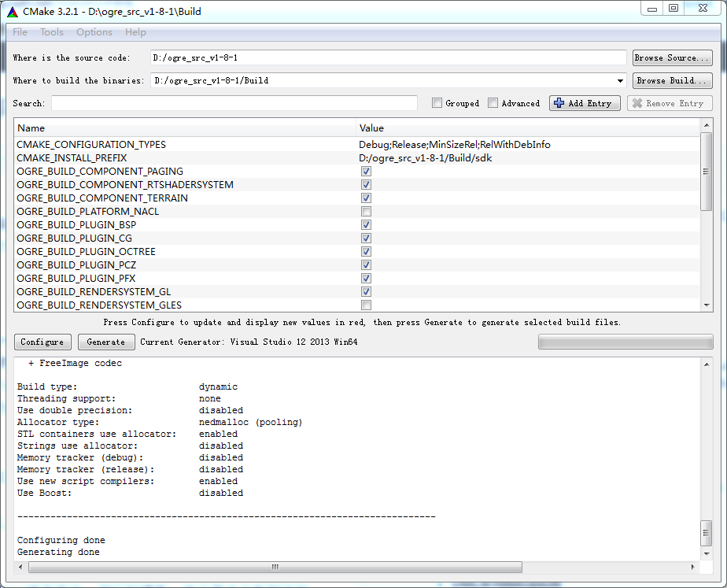Toggle the OGRE_BUILD_PLATFORM_NACL checkbox

[366, 212]
